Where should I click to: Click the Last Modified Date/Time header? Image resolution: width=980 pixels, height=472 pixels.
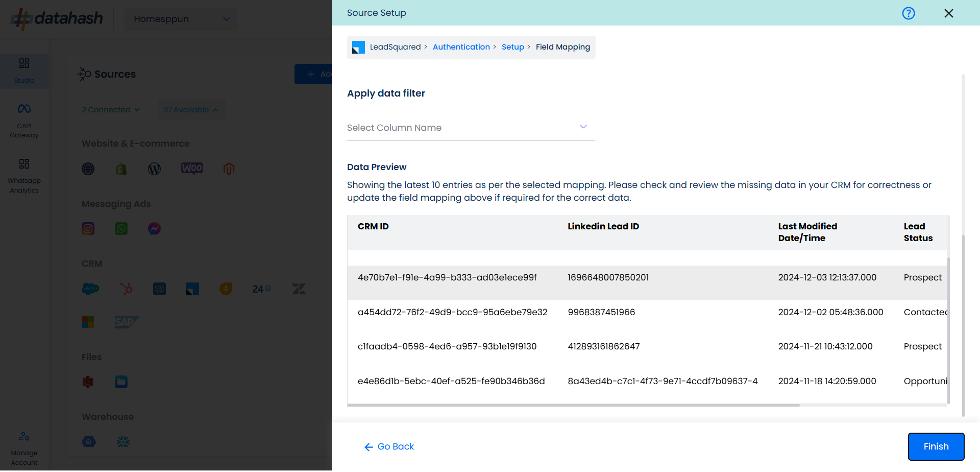click(x=807, y=232)
